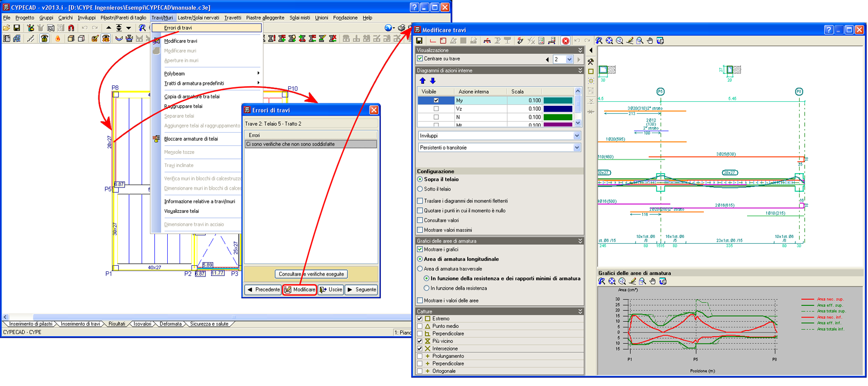Save changes in the Modificare travi toolbar
The width and height of the screenshot is (868, 386).
coord(419,41)
